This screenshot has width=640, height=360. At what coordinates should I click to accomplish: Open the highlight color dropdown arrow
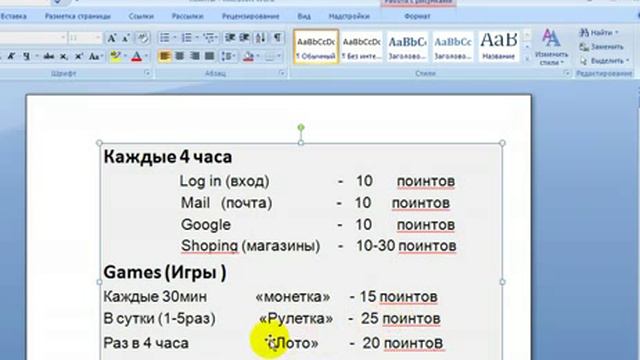(125, 57)
